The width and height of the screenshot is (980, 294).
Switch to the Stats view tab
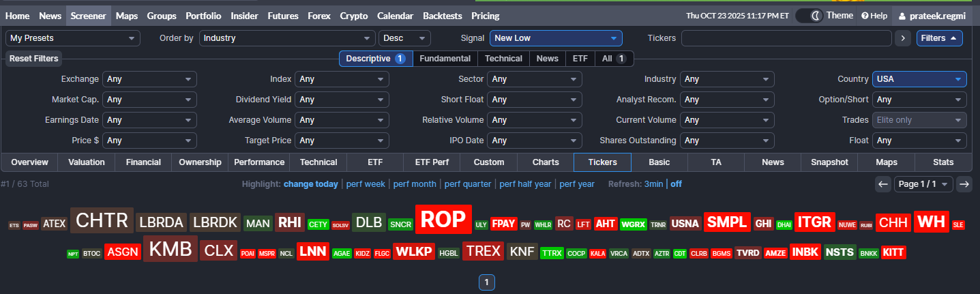(x=943, y=162)
